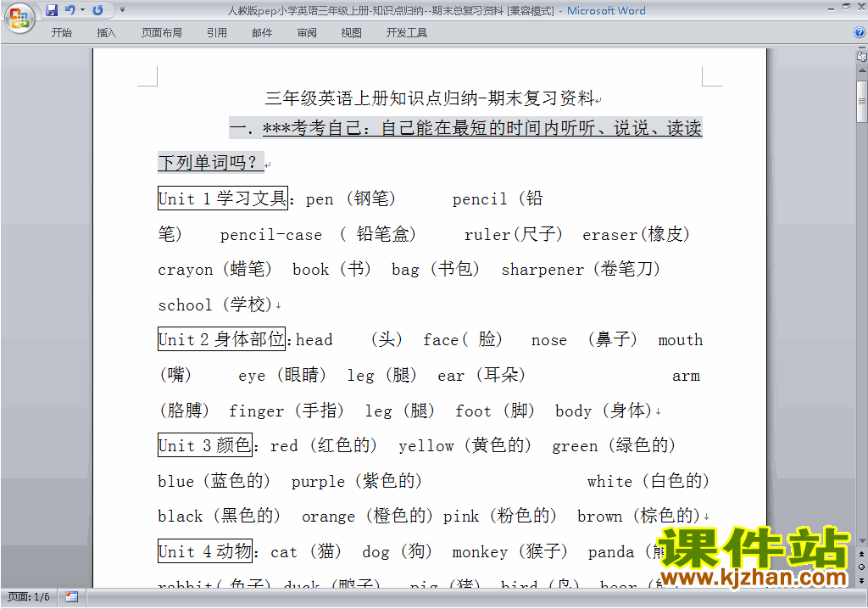The height and width of the screenshot is (609, 868).
Task: Click the word pink
Action: click(x=461, y=517)
